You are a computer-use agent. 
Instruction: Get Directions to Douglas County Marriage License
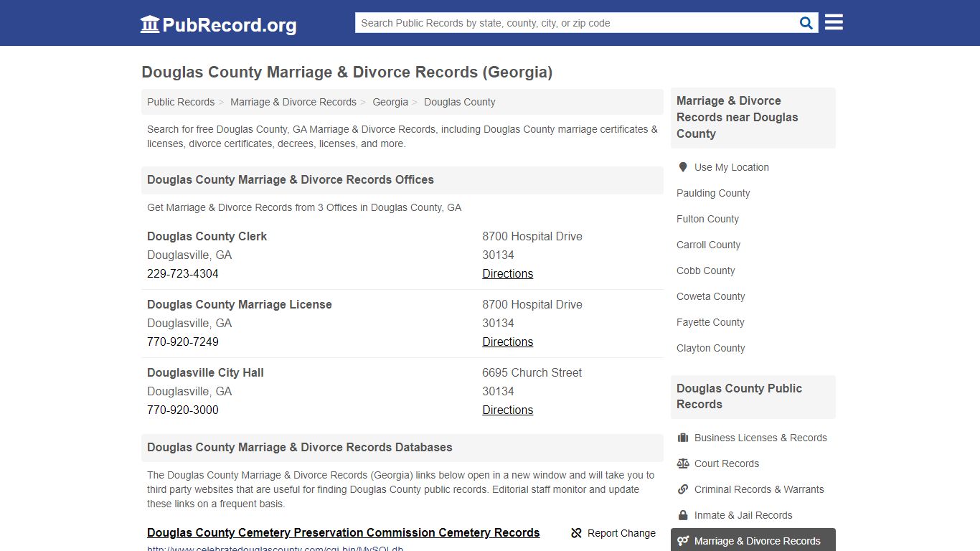(x=508, y=342)
